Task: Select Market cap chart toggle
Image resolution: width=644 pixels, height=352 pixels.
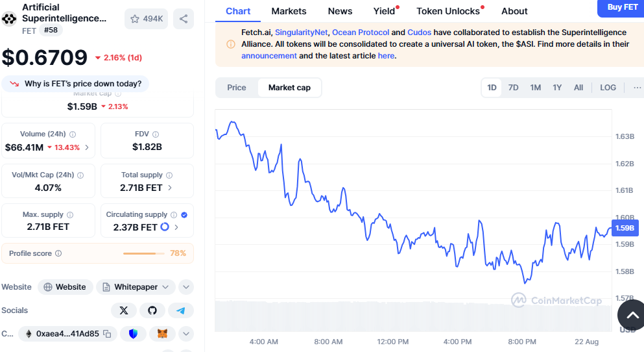Action: click(x=289, y=88)
